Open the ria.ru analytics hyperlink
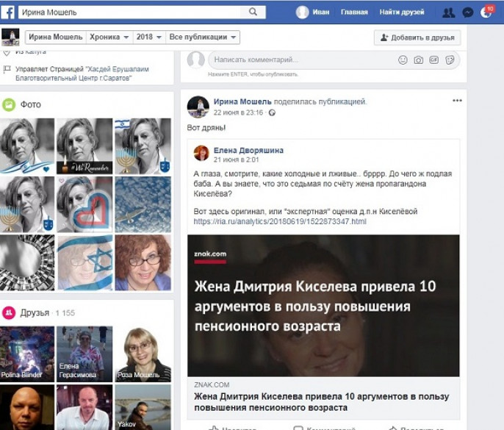This screenshot has width=504, height=430. click(x=280, y=221)
